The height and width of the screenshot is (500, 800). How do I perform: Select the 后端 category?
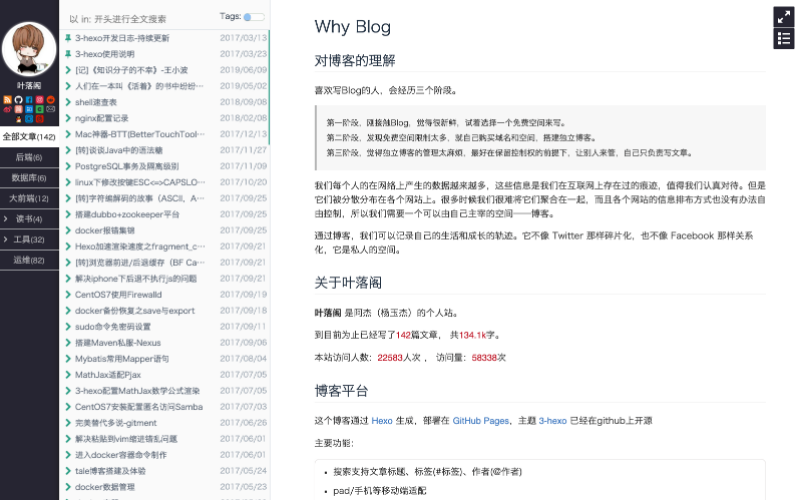(x=29, y=157)
